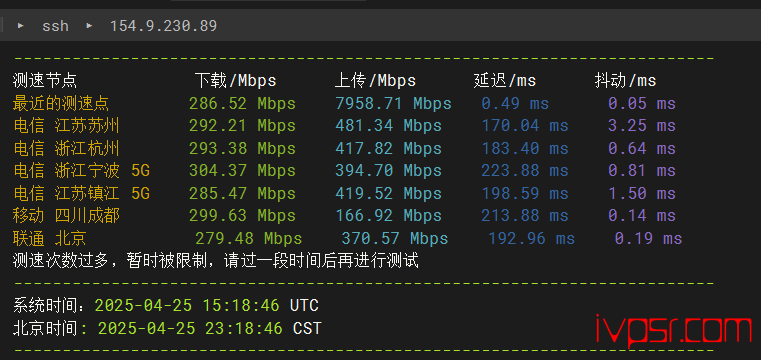Select the 联通 北京 node label

pyautogui.click(x=50, y=238)
